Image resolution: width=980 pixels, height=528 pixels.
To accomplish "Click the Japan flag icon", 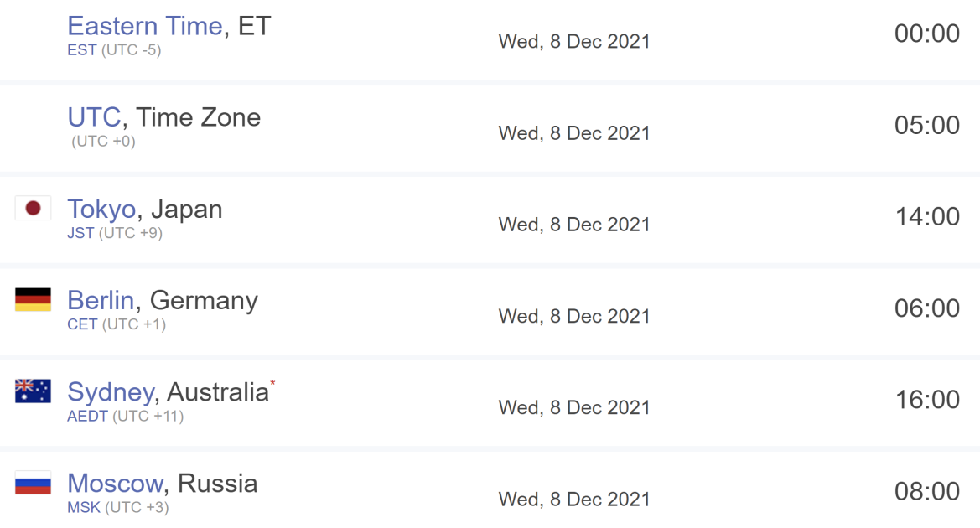I will click(34, 208).
